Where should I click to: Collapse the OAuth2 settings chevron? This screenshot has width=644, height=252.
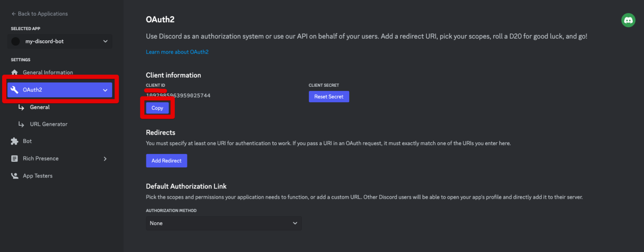(x=105, y=89)
